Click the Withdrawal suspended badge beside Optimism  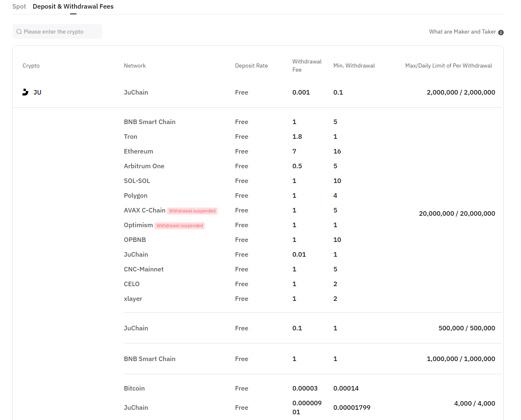179,226
